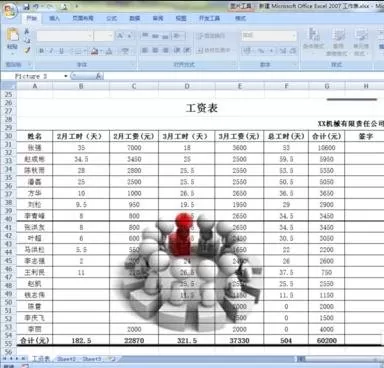Image resolution: width=384 pixels, height=368 pixels.
Task: Switch to the 开发工具 ribbon tab
Action: pos(209,18)
